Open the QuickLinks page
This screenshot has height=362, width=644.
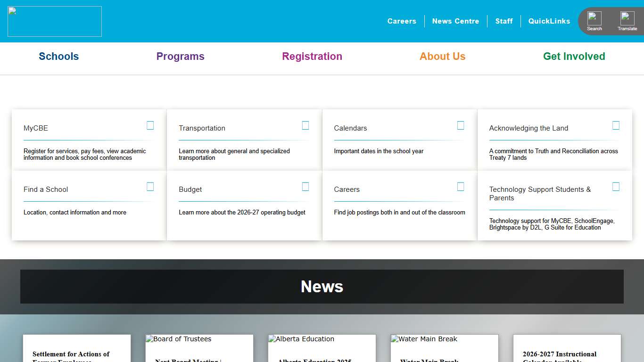[549, 21]
